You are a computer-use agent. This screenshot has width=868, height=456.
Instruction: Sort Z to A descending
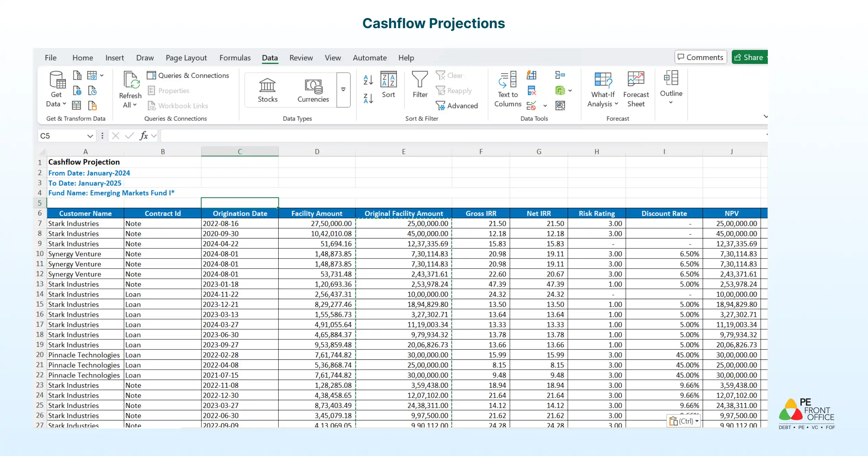(x=368, y=99)
